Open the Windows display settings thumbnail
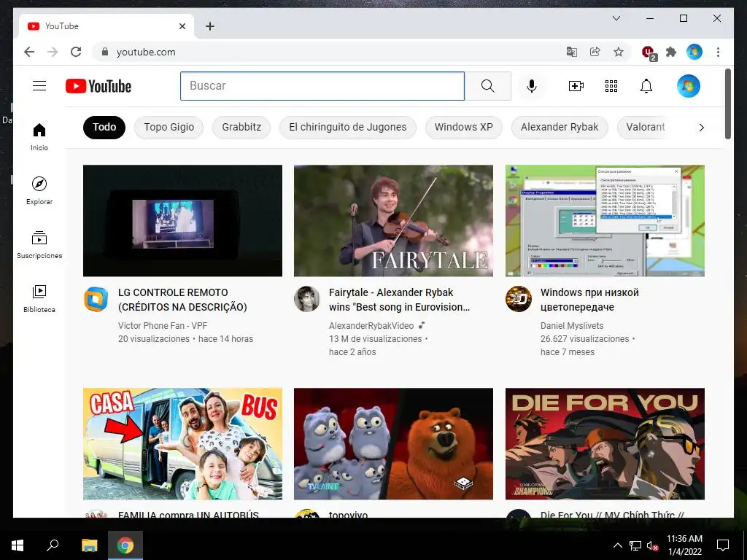Image resolution: width=747 pixels, height=560 pixels. coord(605,220)
